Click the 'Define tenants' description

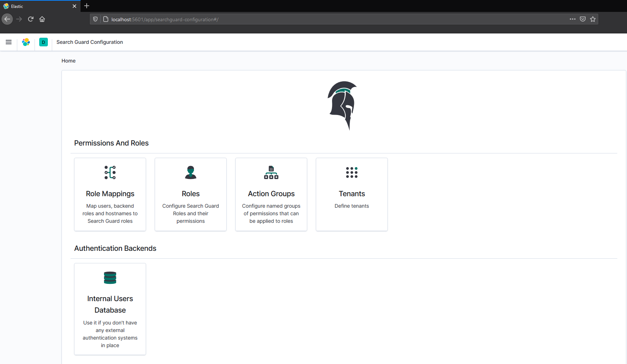(x=352, y=206)
